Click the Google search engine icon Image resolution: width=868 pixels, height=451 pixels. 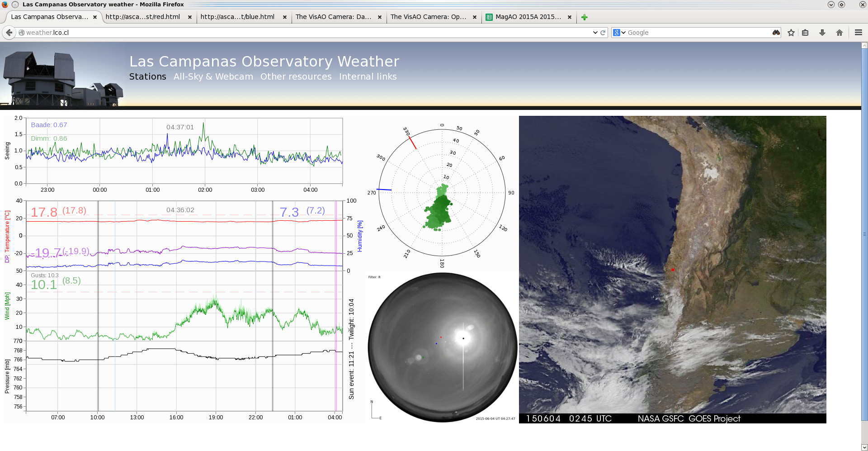616,33
